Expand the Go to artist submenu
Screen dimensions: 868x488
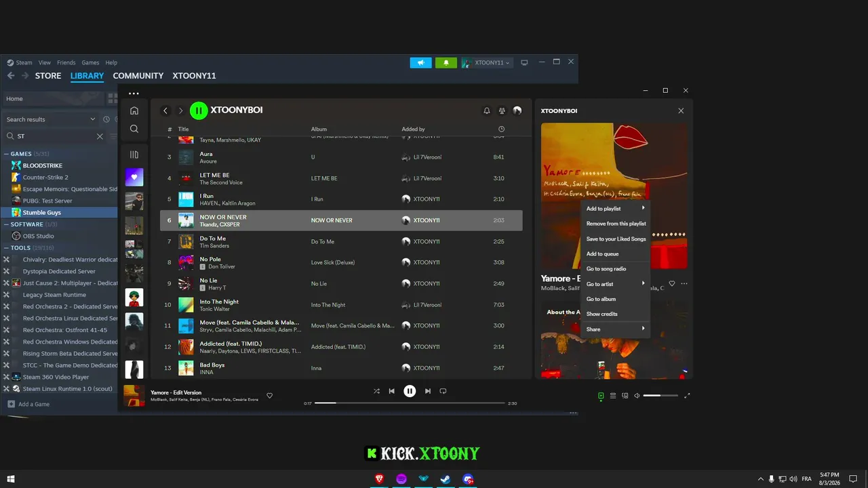(616, 284)
